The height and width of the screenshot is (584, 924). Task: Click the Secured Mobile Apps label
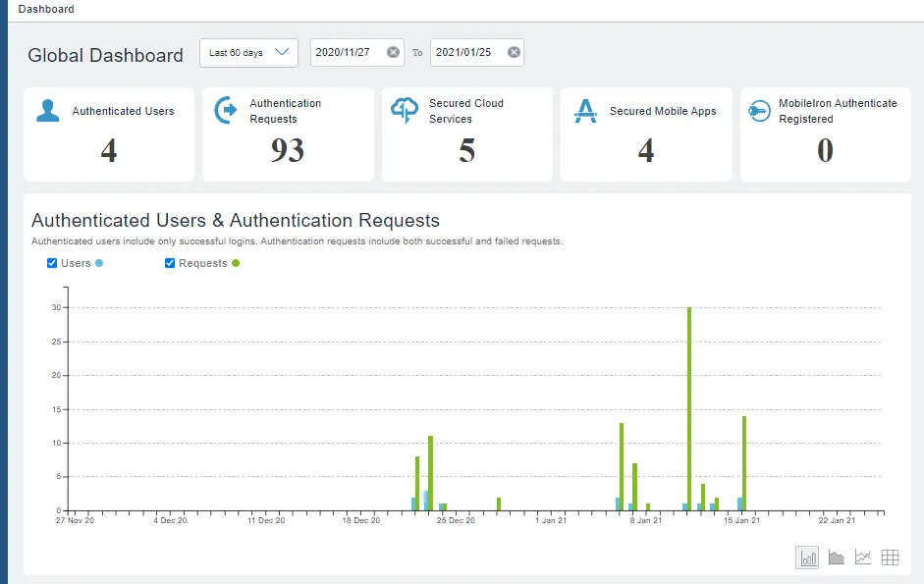point(663,111)
